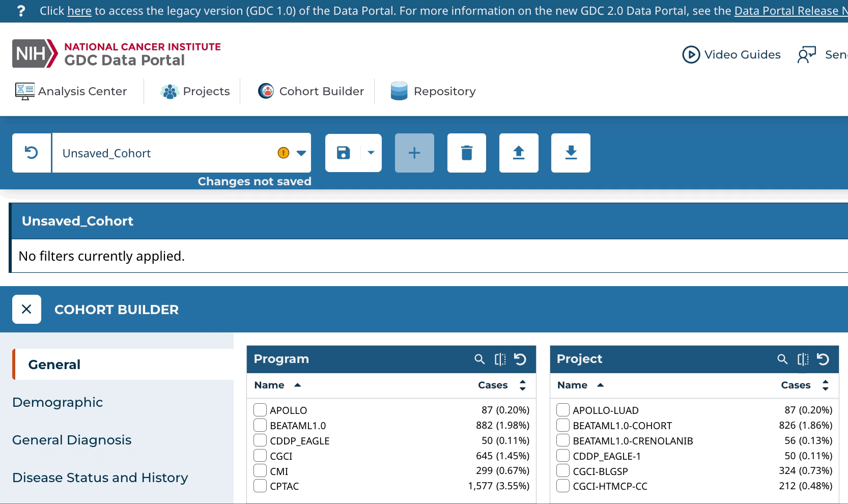Image resolution: width=848 pixels, height=504 pixels.
Task: Click the save cohort disk icon
Action: tap(344, 153)
